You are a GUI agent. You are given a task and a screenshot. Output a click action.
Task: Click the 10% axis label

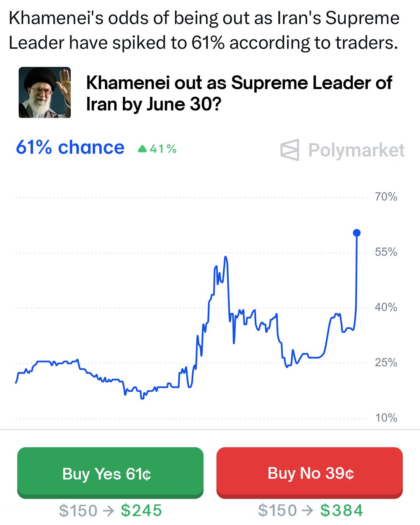(x=386, y=418)
